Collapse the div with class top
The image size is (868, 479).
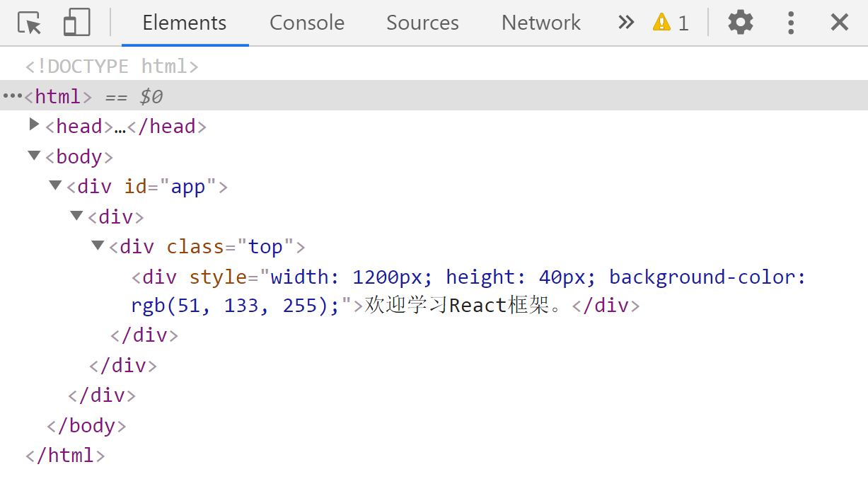point(97,245)
